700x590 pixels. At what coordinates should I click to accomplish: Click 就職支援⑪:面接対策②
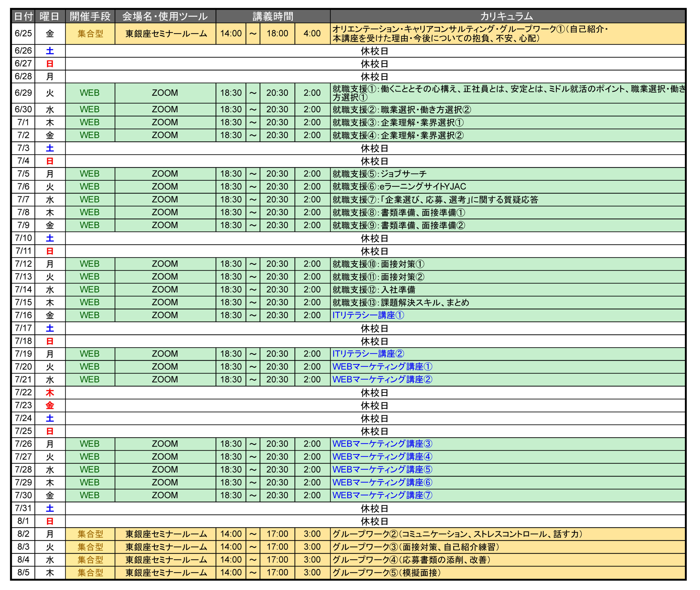pyautogui.click(x=378, y=277)
